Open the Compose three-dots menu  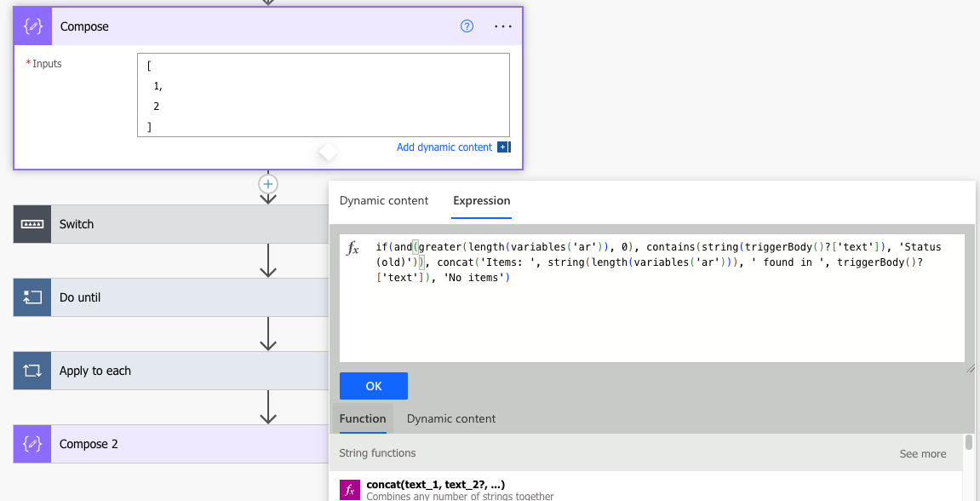503,26
